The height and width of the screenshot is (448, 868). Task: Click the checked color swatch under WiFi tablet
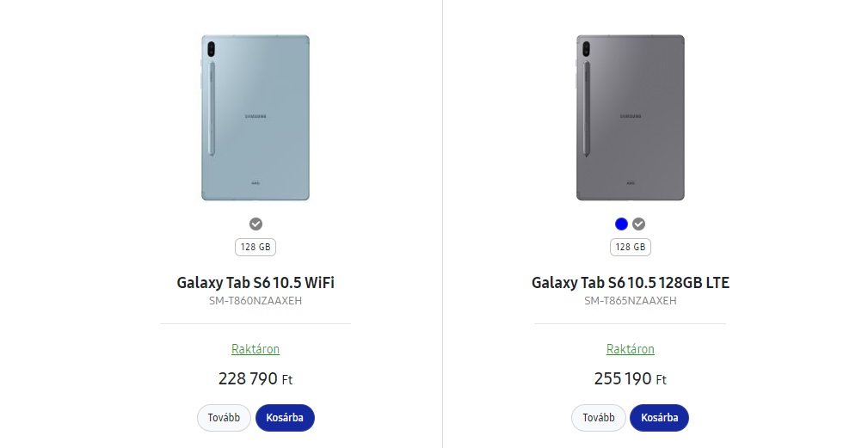(x=255, y=224)
